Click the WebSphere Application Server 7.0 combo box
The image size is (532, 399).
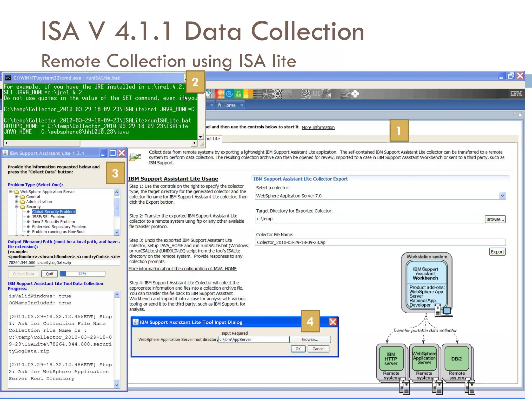coord(380,196)
